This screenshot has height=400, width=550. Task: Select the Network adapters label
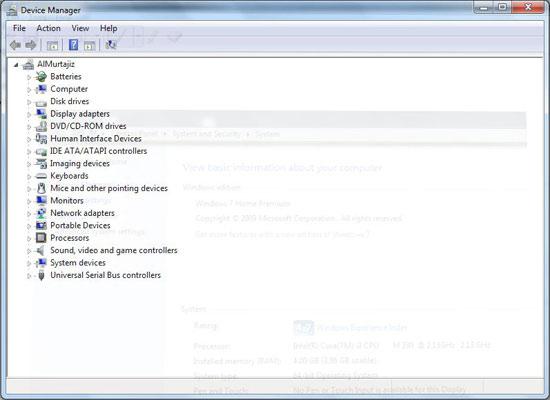tap(82, 213)
